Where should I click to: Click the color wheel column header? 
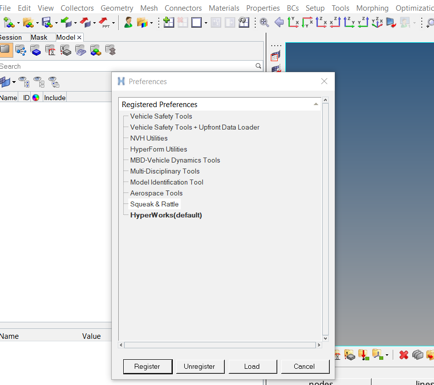click(36, 98)
